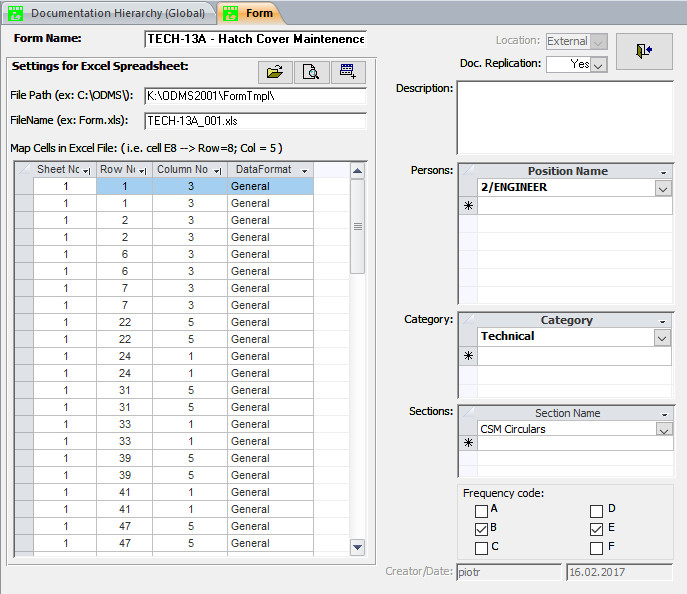Open the Column No filter arrow
687x594 pixels.
[x=218, y=171]
